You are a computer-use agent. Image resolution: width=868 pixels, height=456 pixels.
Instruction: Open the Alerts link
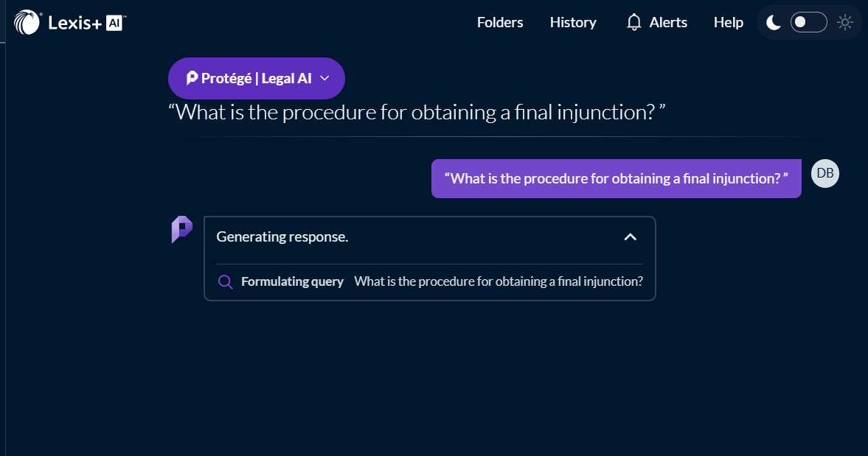pos(668,23)
